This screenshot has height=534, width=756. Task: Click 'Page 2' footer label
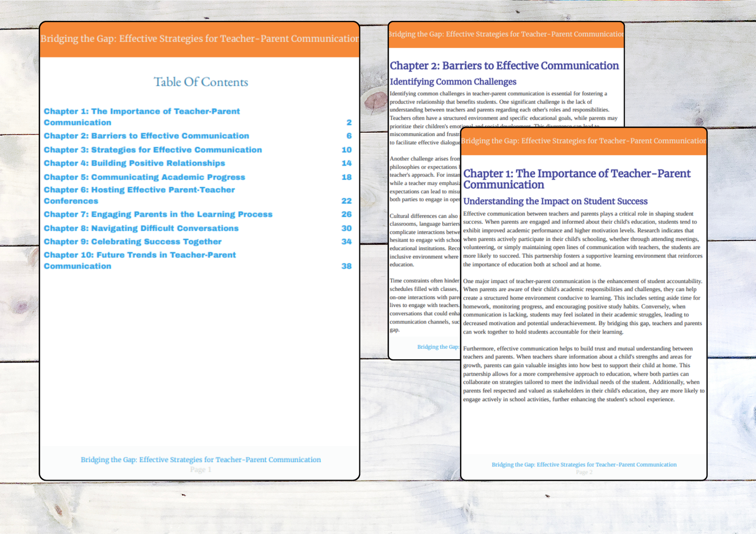coord(584,472)
